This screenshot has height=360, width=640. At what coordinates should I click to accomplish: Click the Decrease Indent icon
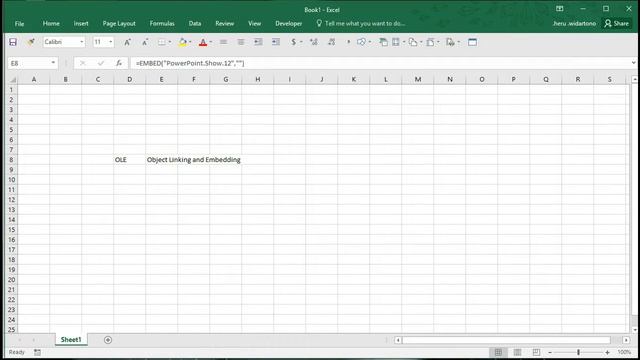[x=258, y=42]
